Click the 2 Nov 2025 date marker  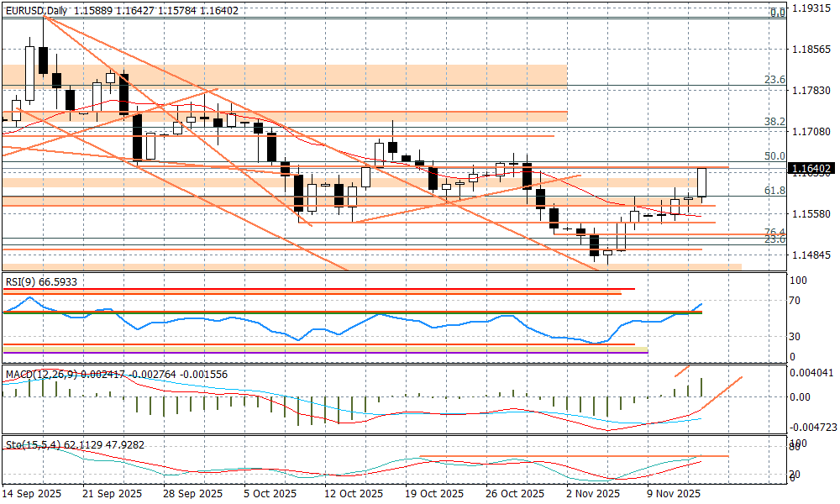(592, 494)
